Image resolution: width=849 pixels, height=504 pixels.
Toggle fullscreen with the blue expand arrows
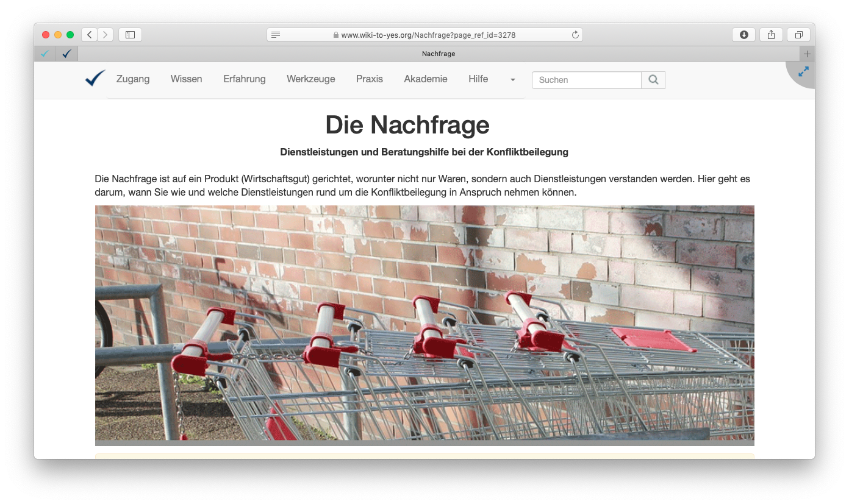point(803,72)
